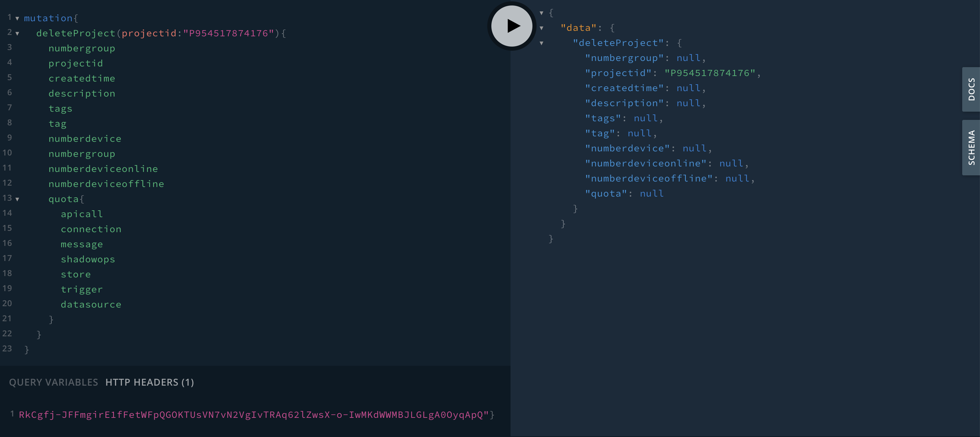Click the deleteProject mutation name in the editor
Screen dimensions: 980x437
(x=76, y=34)
